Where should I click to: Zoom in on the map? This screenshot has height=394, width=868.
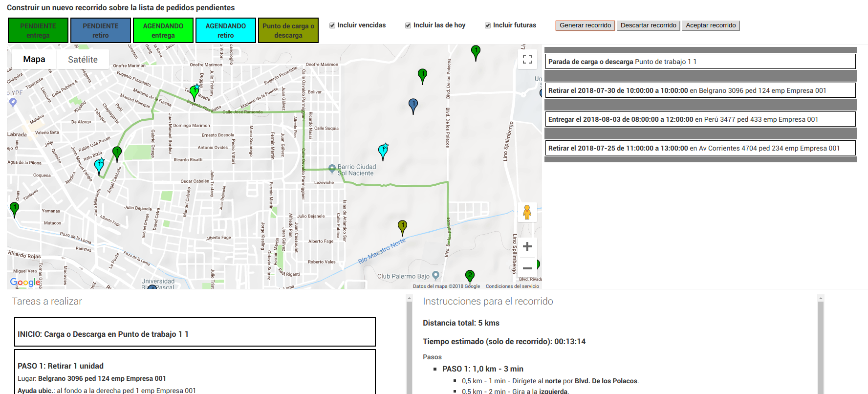coord(527,246)
